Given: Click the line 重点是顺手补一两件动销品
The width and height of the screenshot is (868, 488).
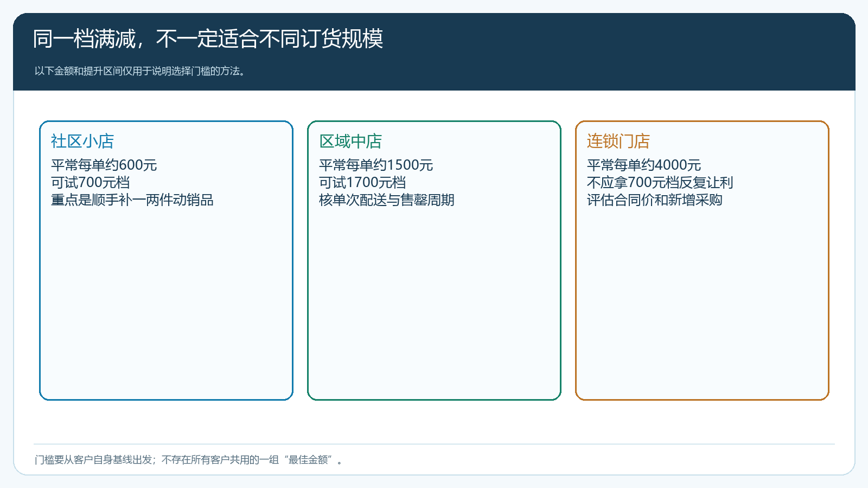Looking at the screenshot, I should (132, 200).
